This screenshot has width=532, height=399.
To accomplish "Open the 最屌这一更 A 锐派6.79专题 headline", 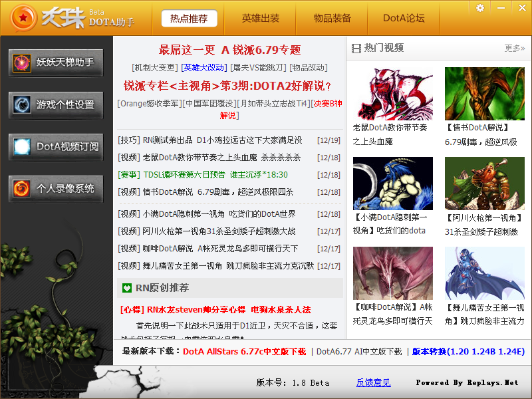I will [x=229, y=50].
